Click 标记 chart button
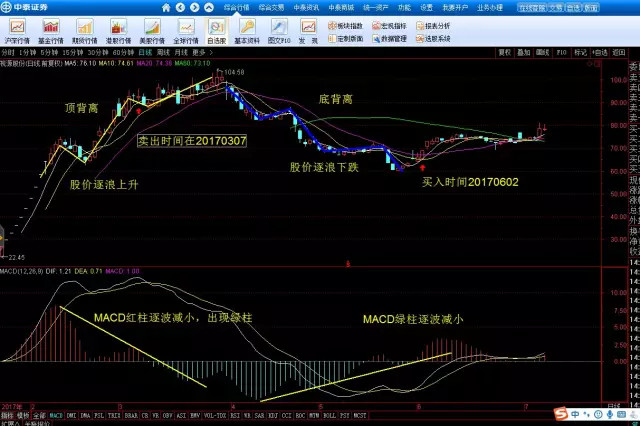 [x=580, y=52]
